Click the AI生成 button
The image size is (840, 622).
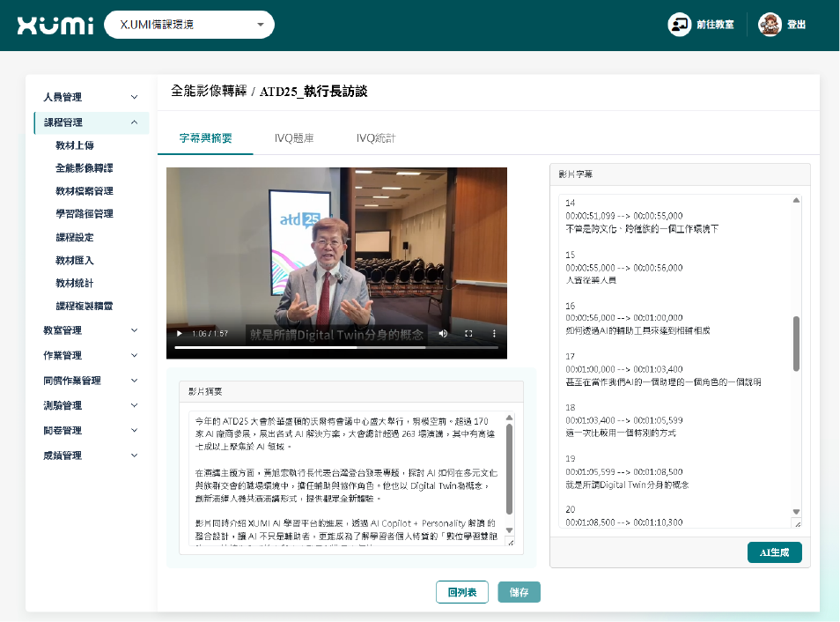point(774,552)
